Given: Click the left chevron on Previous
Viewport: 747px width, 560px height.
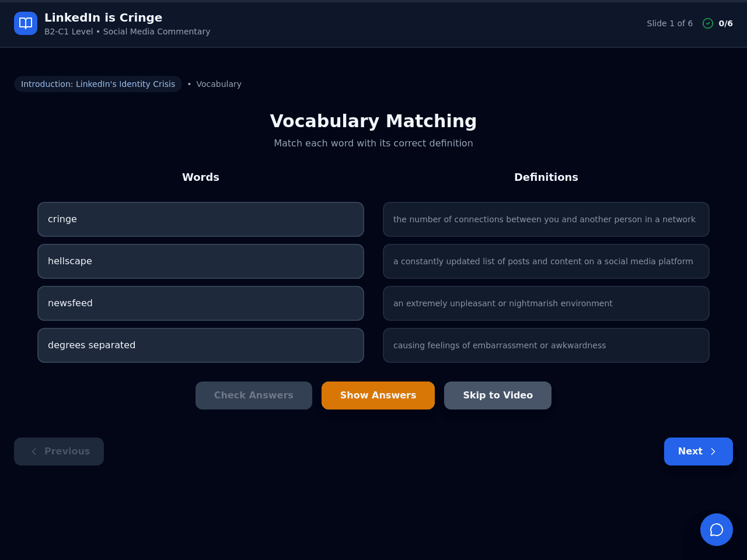Looking at the screenshot, I should pos(34,452).
